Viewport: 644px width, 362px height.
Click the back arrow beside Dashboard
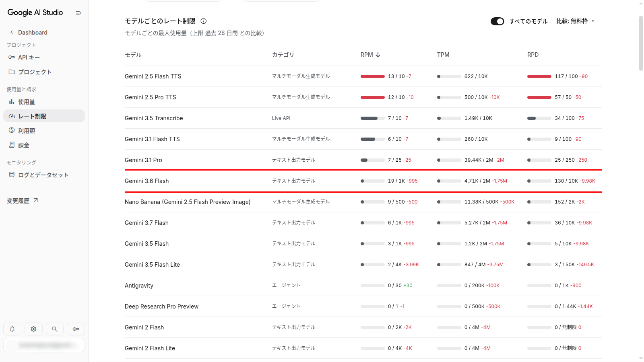(12, 32)
